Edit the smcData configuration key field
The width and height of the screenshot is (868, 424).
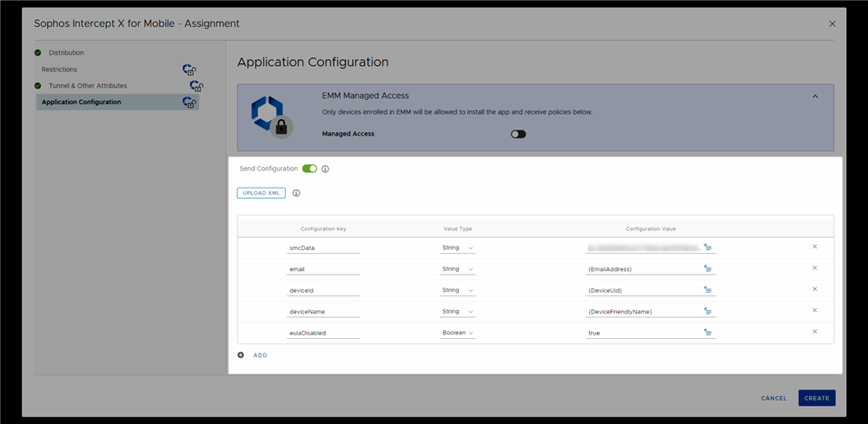(x=323, y=248)
